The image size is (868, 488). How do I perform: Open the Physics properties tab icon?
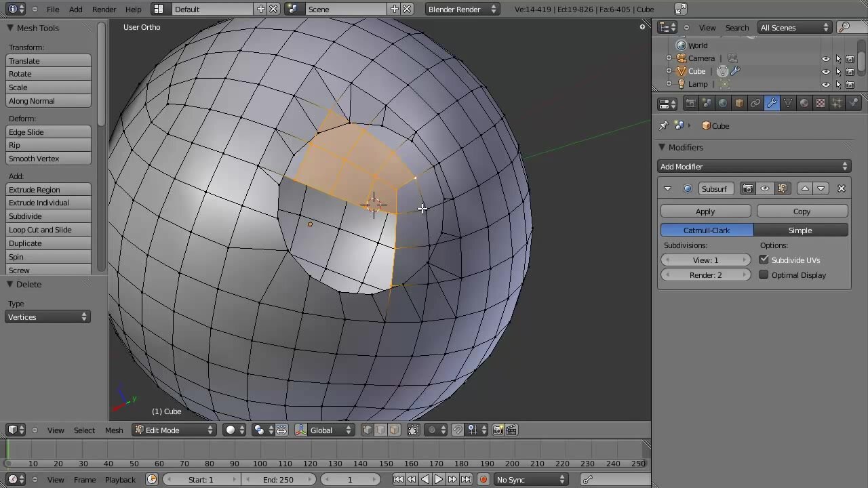pyautogui.click(x=853, y=103)
